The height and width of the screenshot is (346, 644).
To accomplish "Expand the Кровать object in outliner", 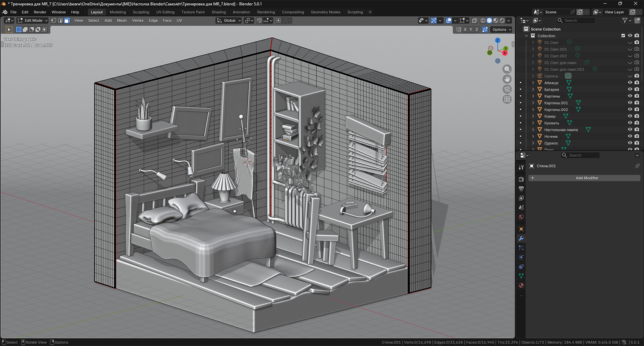I will click(533, 123).
